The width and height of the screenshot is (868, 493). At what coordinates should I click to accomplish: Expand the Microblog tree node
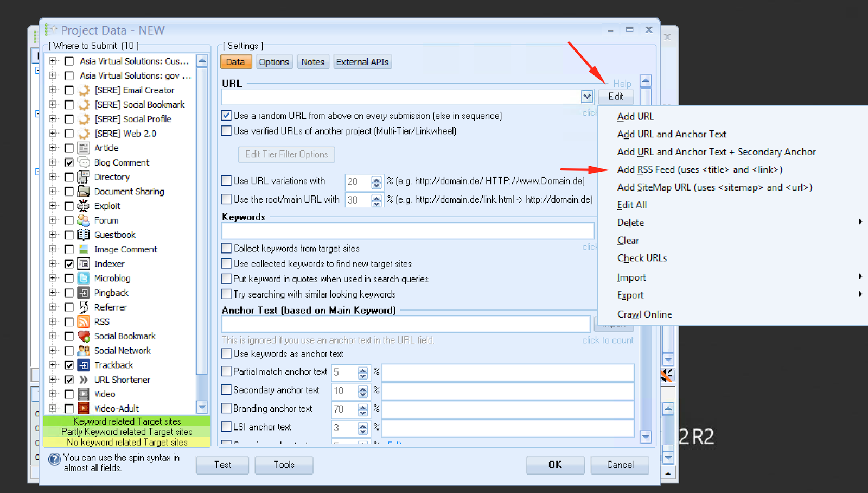pos(53,278)
